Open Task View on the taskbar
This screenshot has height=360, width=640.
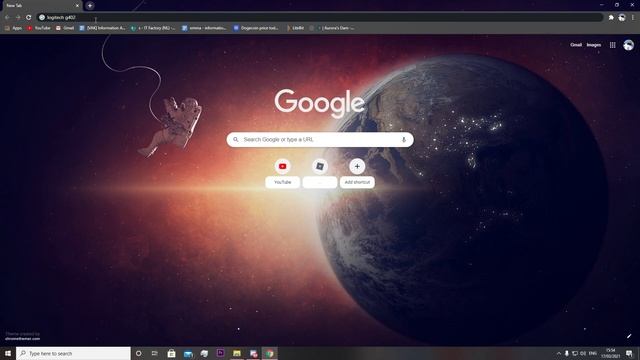[155, 353]
